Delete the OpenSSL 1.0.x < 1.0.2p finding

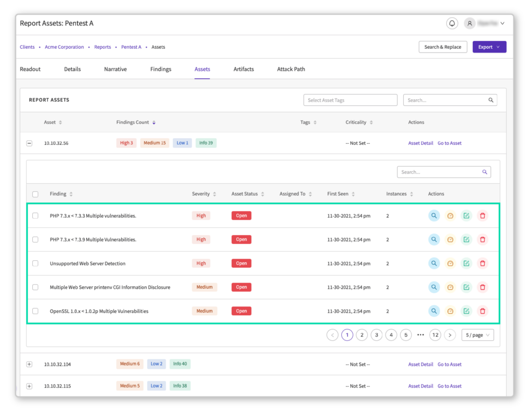(x=483, y=311)
